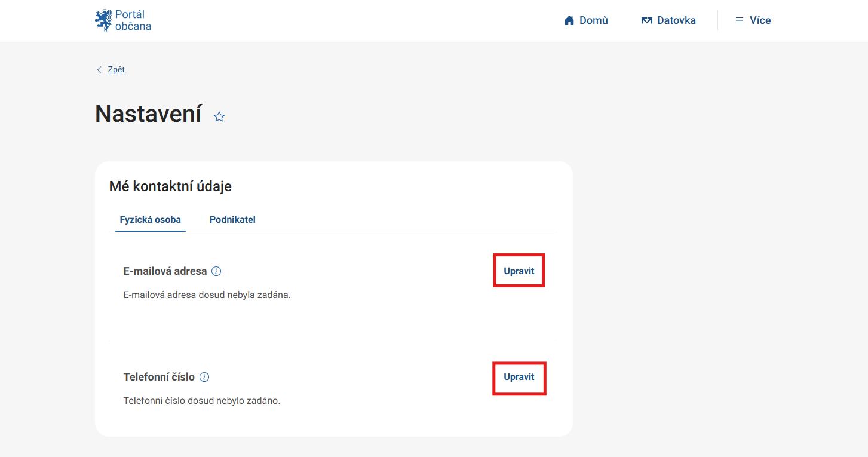Expand the Více menu label
The width and height of the screenshot is (868, 457).
click(760, 20)
